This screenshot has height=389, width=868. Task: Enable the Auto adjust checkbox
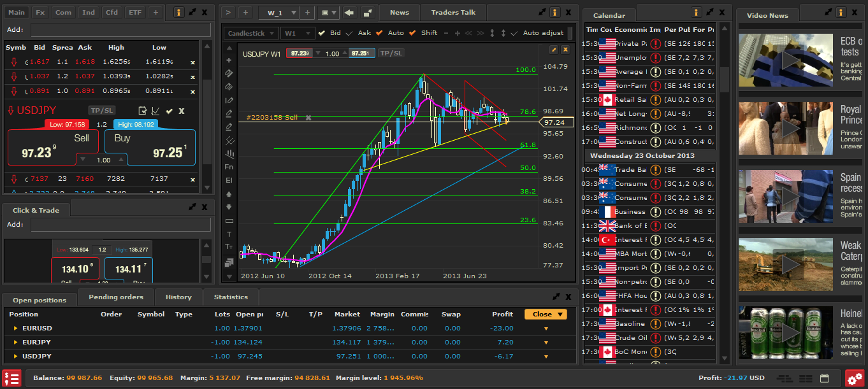[x=514, y=33]
